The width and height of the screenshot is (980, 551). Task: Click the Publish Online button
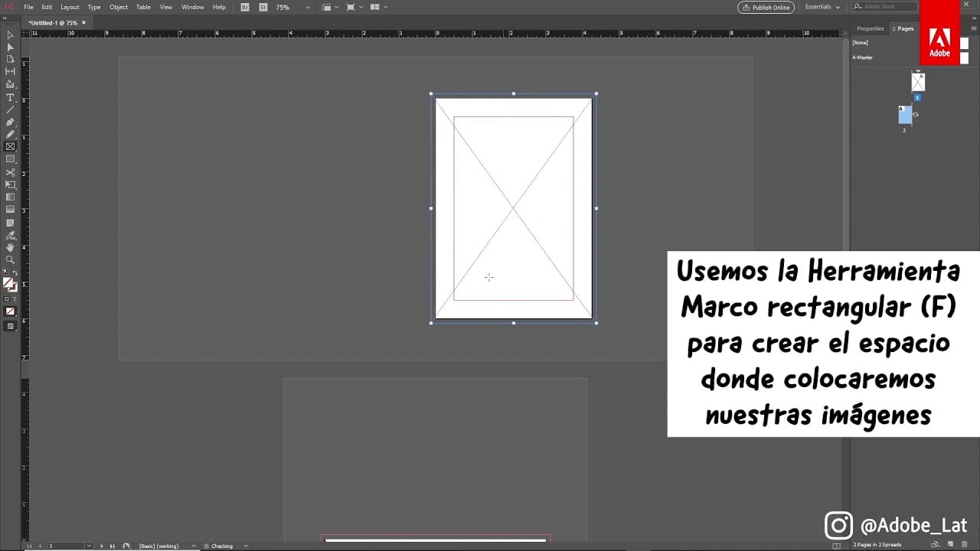766,7
